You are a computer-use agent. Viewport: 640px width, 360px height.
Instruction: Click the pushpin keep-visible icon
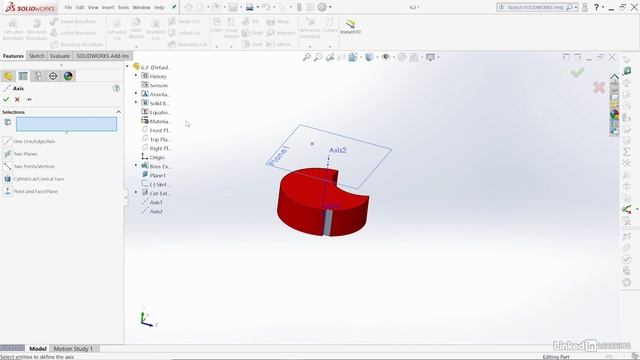pyautogui.click(x=29, y=99)
